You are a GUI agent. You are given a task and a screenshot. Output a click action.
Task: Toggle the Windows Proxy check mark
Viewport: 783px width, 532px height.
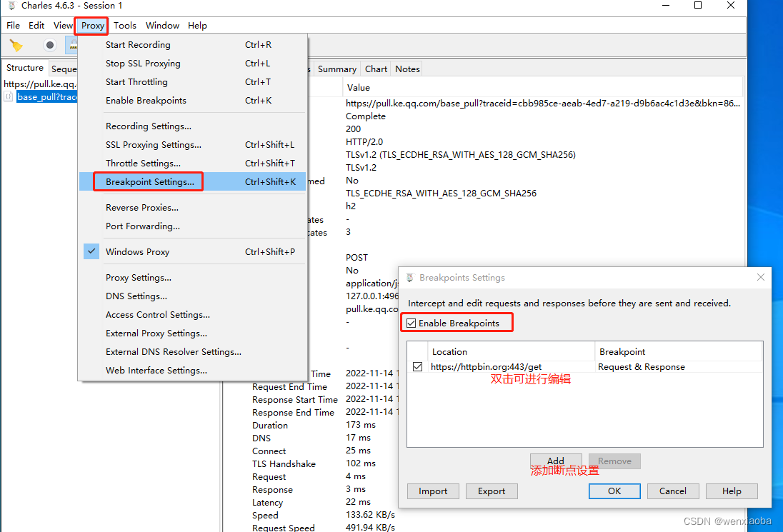91,251
